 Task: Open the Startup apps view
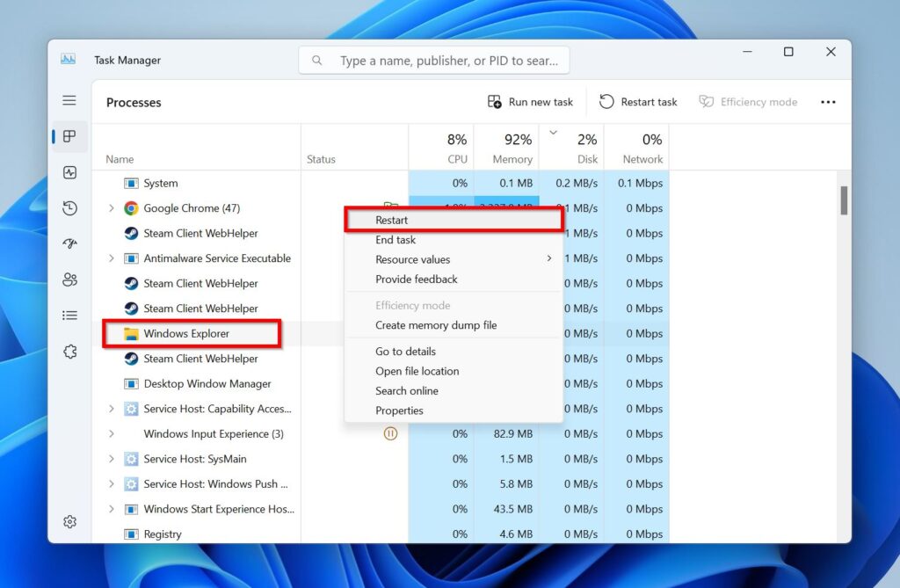69,243
